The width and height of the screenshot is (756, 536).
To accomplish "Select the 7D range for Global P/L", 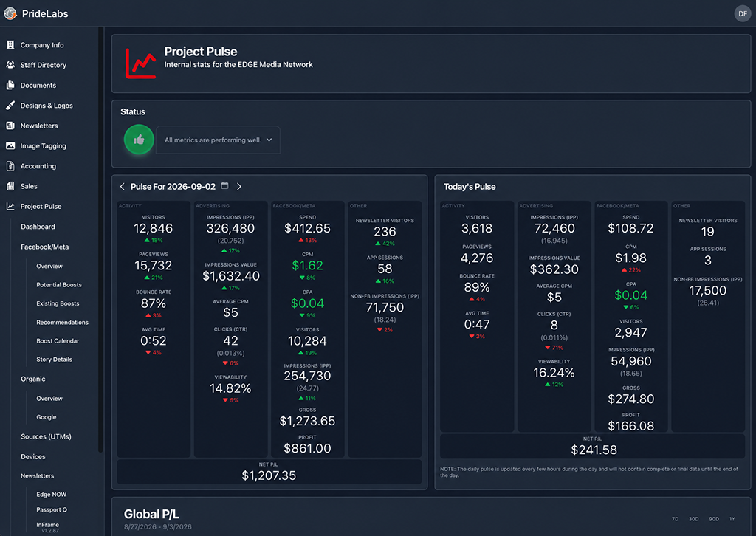I will (675, 519).
